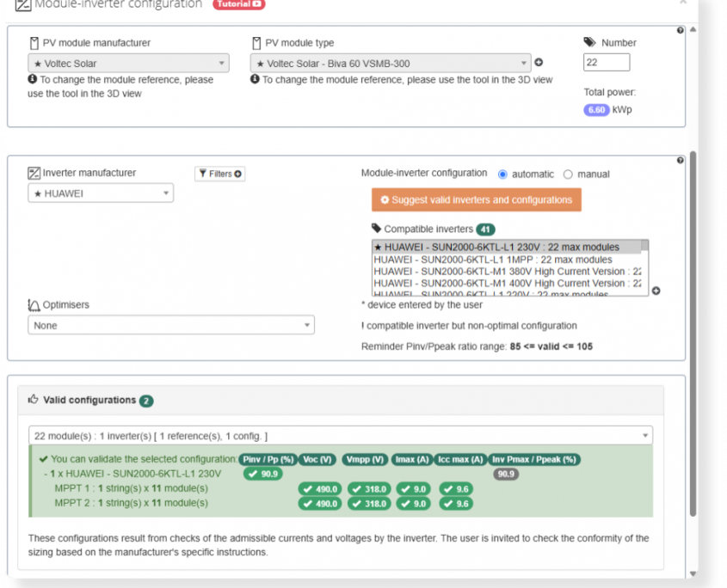Click the help icon in inverter panel
The height and width of the screenshot is (588, 727).
pos(681,160)
